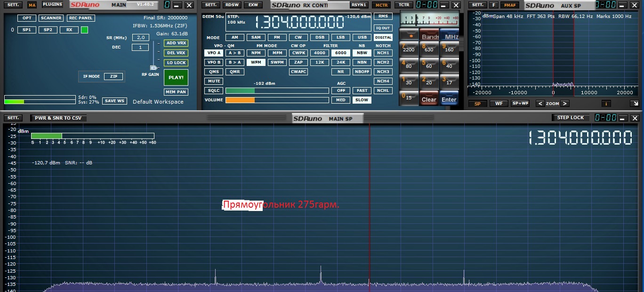This screenshot has height=292, width=644.
Task: Open SETT. in the Main window
Action: (13, 5)
